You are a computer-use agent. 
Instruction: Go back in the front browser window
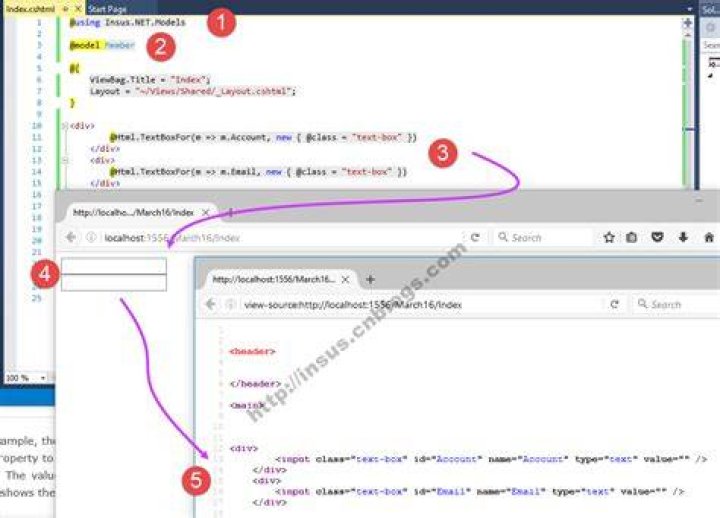coord(211,304)
